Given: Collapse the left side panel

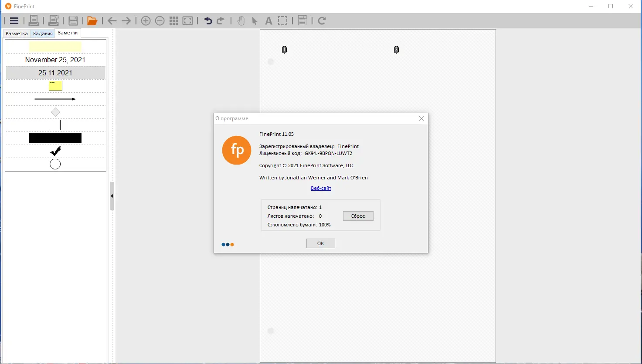Looking at the screenshot, I should (112, 196).
